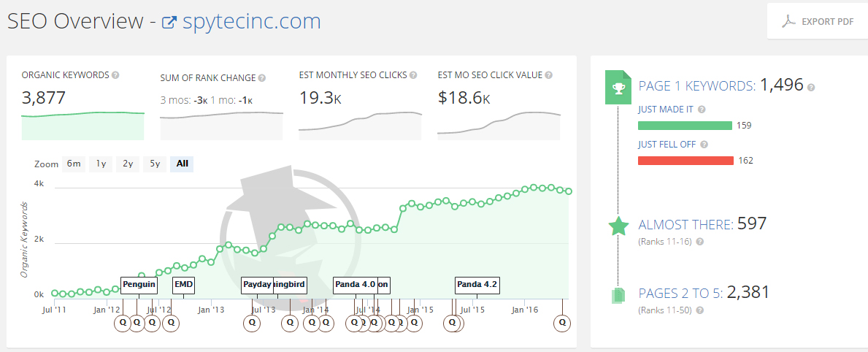This screenshot has width=868, height=352.
Task: Click the PDF icon in Export button
Action: (788, 22)
